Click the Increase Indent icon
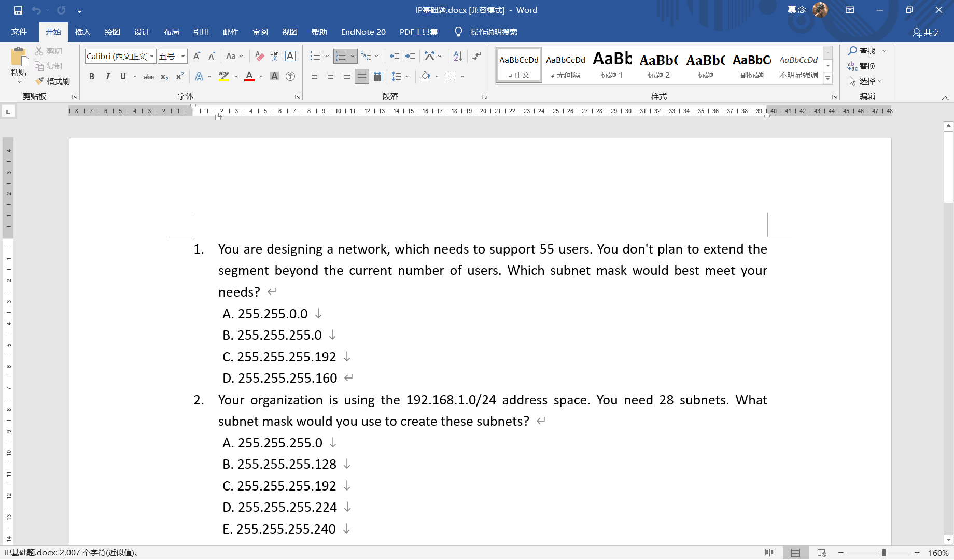954x560 pixels. [x=410, y=56]
